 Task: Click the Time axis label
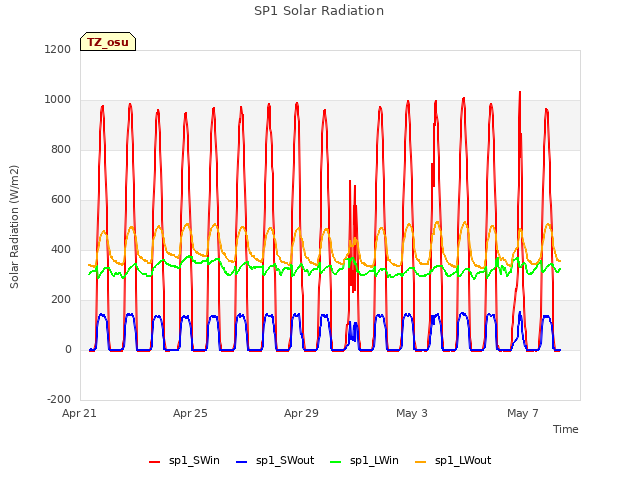pyautogui.click(x=565, y=429)
